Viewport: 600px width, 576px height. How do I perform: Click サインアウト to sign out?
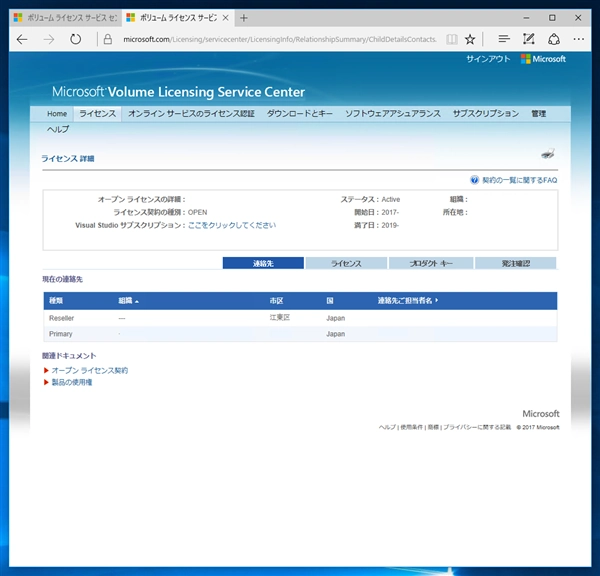pyautogui.click(x=488, y=59)
